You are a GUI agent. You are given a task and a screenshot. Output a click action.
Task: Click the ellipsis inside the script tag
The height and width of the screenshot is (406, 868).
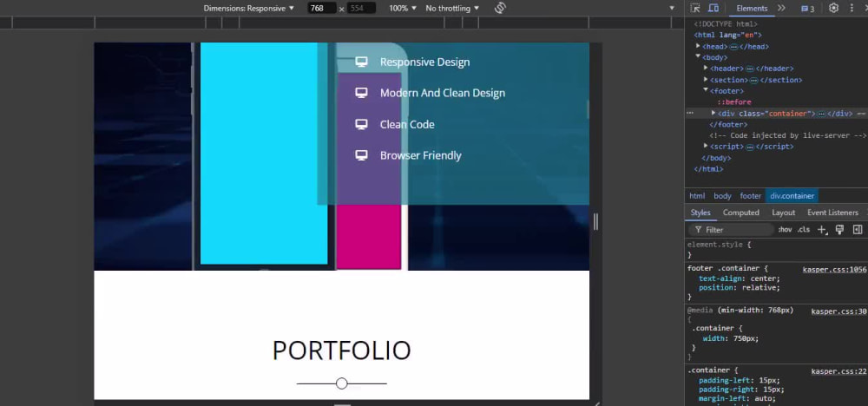pos(750,147)
